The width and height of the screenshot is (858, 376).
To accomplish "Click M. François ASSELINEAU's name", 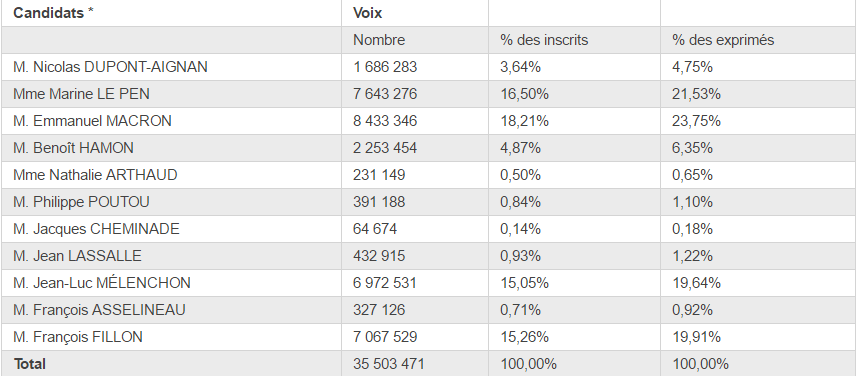I will (99, 310).
